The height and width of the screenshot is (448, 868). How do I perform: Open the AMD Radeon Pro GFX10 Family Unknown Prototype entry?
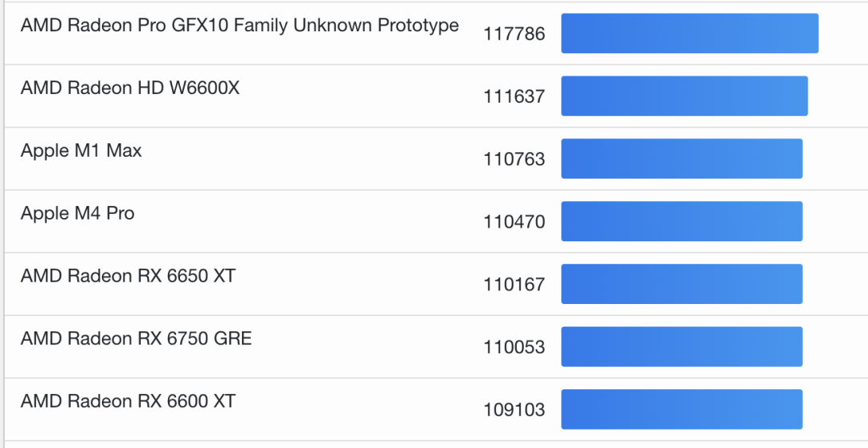[240, 26]
